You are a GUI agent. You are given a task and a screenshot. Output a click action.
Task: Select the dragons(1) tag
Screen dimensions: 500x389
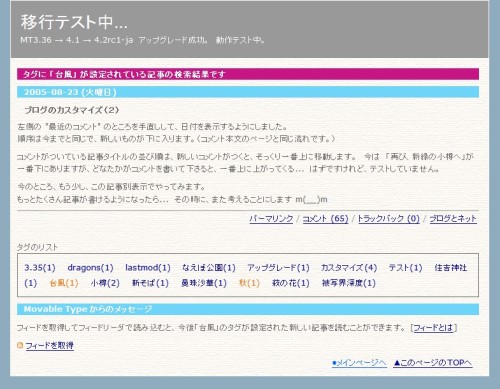pyautogui.click(x=90, y=268)
